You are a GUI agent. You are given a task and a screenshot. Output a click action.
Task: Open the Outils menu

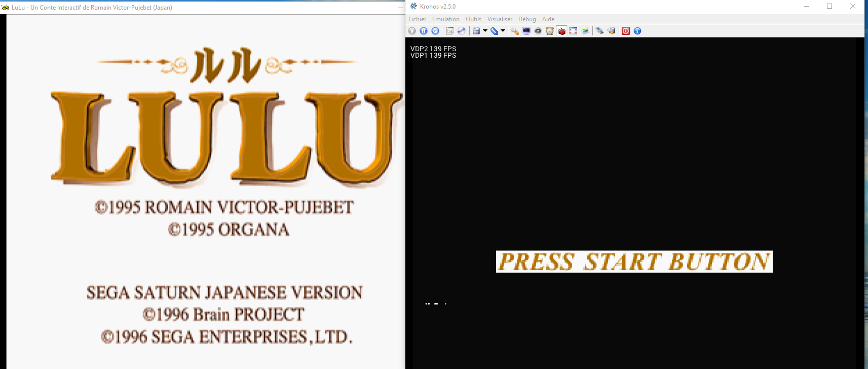click(474, 19)
